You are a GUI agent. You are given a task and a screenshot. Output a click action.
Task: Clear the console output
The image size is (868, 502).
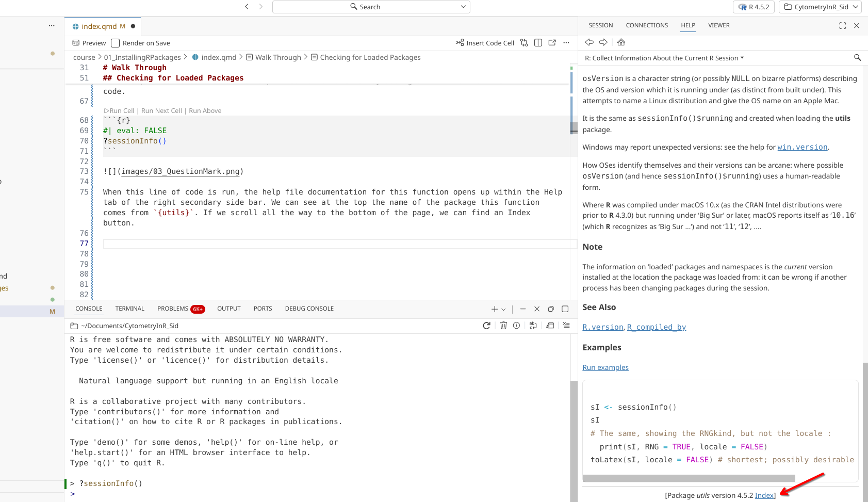coord(566,326)
